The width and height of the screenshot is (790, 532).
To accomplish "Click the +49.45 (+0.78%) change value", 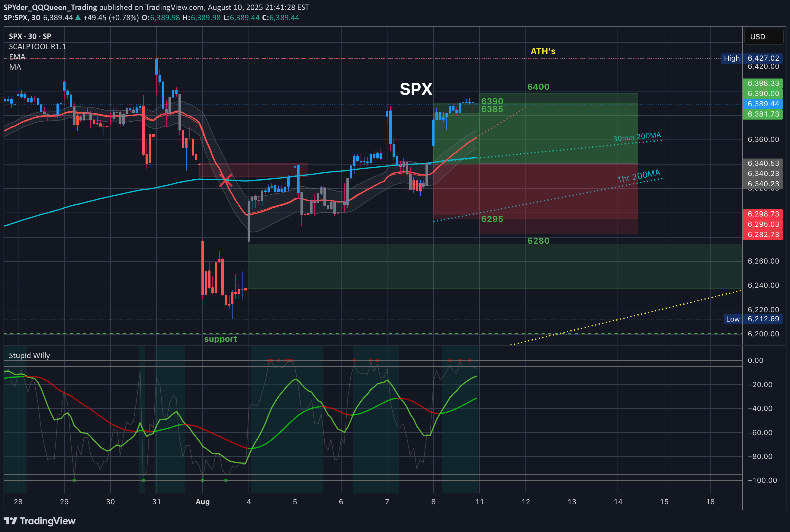I will point(111,18).
